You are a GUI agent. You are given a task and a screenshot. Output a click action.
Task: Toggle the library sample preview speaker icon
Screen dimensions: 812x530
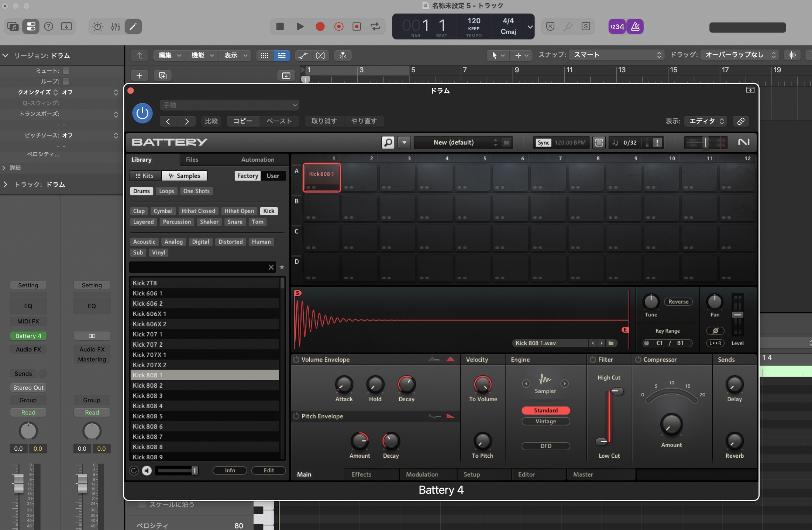click(x=147, y=470)
